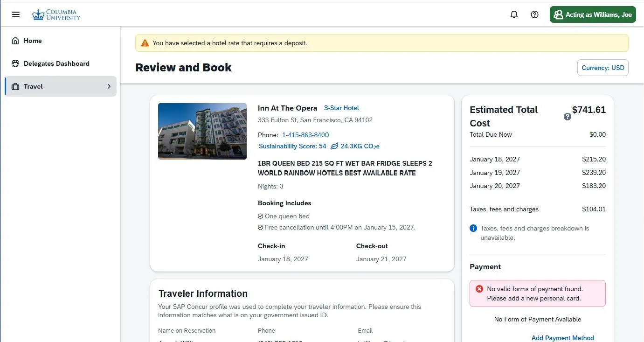
Task: Select the January 20, 2027 rate row
Action: click(538, 186)
